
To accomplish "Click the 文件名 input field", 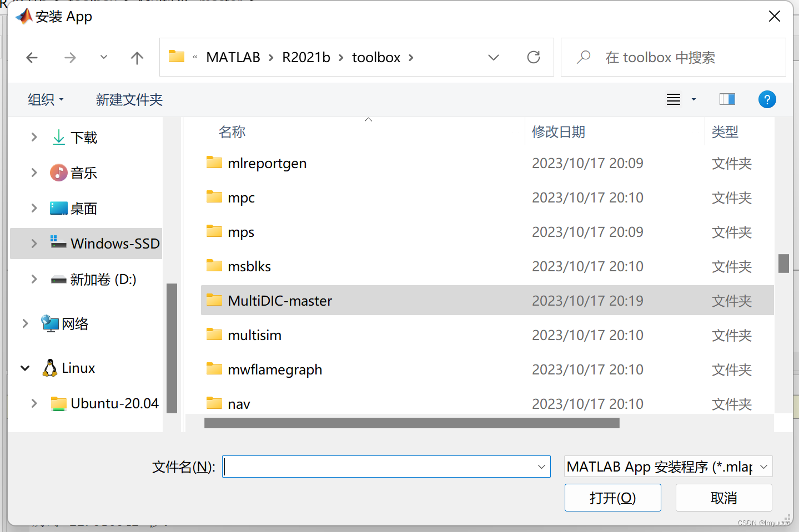I will click(x=386, y=467).
